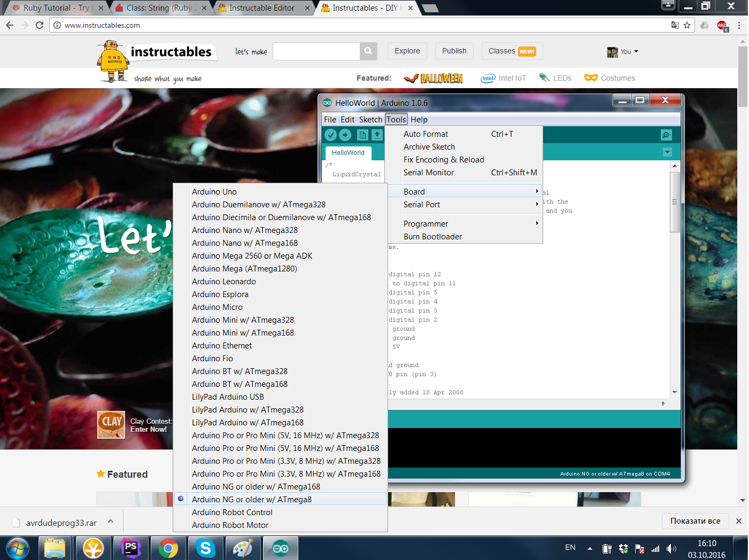Expand the Serial Port submenu

[x=464, y=204]
